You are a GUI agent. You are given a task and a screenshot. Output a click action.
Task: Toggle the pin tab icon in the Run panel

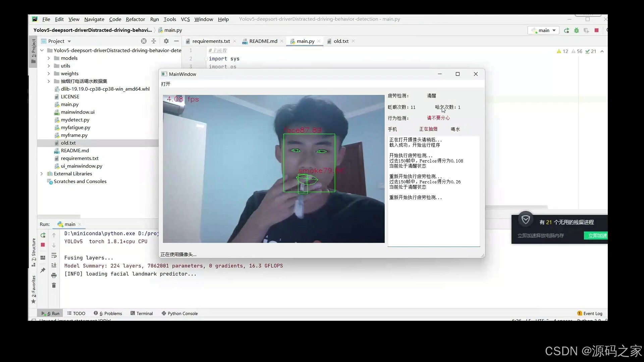(x=43, y=270)
